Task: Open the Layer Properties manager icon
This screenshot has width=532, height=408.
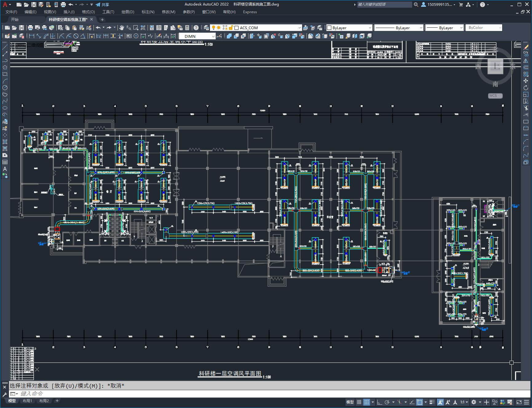Action: (206, 28)
